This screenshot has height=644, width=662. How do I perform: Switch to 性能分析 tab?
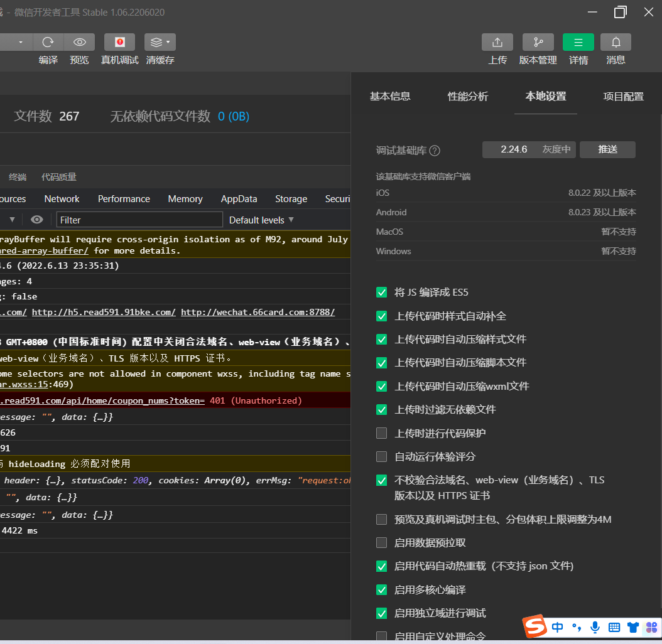coord(468,97)
